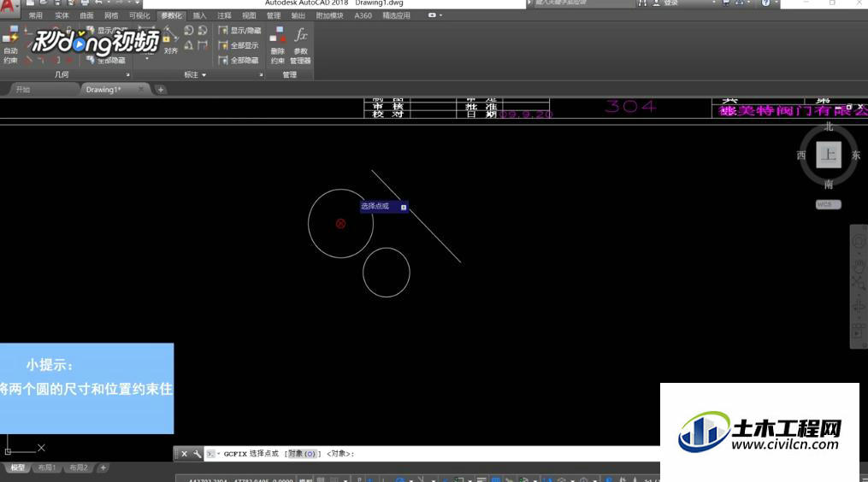868x482 pixels.
Task: Switch to the 曲面 ribbon tab
Action: (86, 15)
